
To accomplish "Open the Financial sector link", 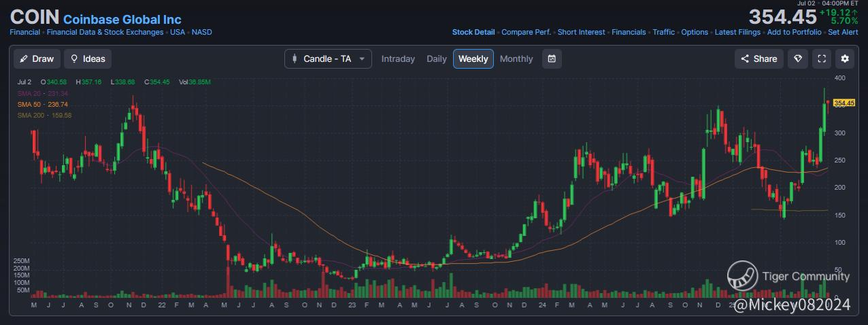I will (24, 32).
